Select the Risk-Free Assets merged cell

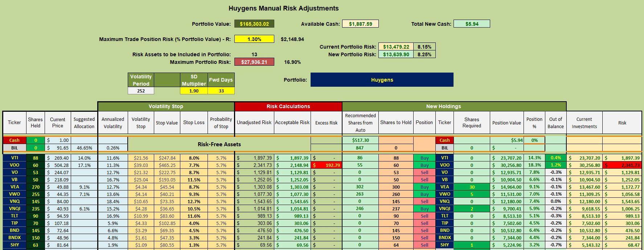219,144
